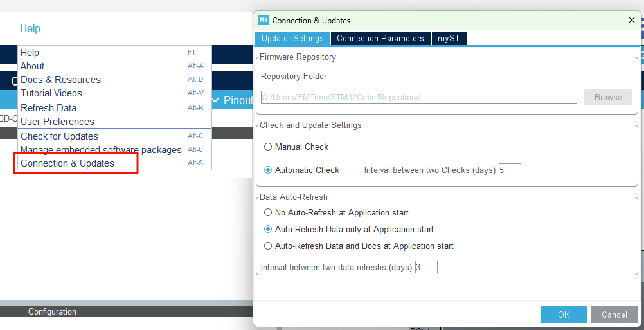Enable Auto-Refresh Data and Docs option
The height and width of the screenshot is (330, 644).
click(268, 246)
